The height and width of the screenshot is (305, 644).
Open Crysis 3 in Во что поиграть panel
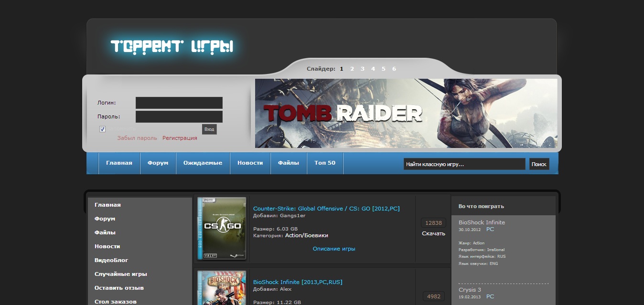[x=470, y=290]
